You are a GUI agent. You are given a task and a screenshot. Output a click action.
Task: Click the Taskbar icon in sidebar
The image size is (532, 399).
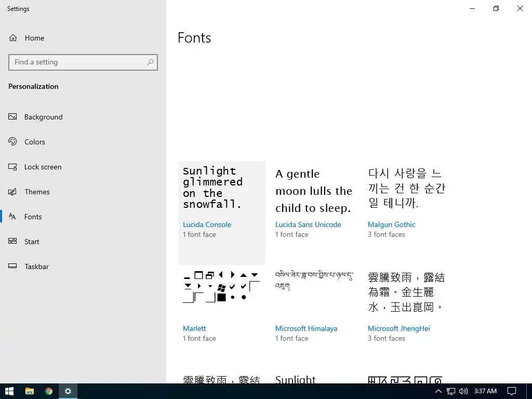coord(12,266)
